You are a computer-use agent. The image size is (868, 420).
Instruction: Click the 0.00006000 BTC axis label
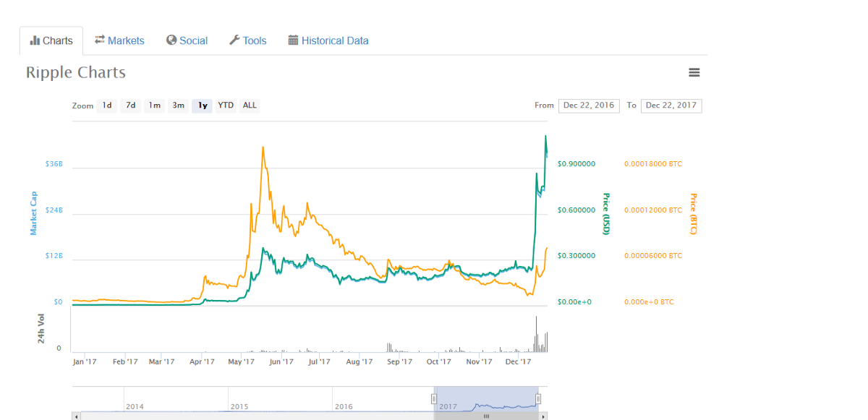click(x=653, y=256)
